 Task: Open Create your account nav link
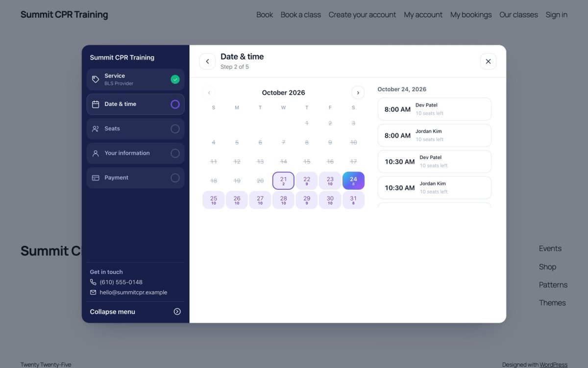(x=362, y=15)
